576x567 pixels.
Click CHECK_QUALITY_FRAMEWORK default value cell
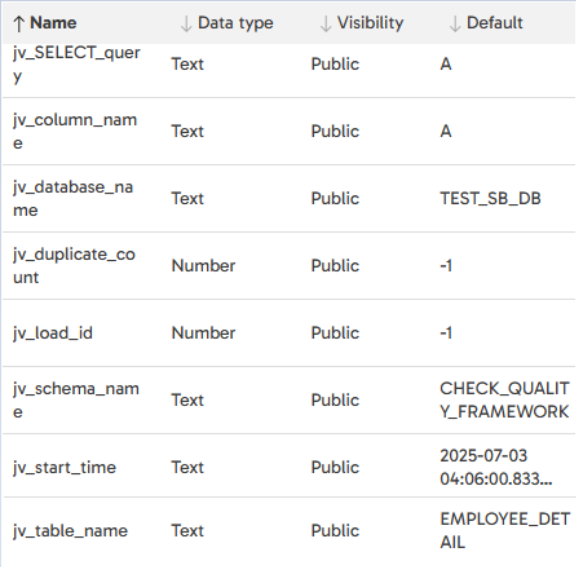click(504, 400)
